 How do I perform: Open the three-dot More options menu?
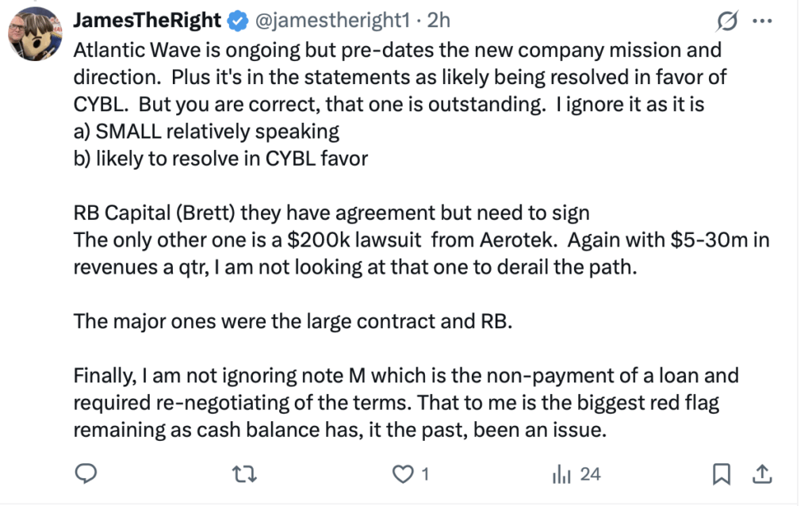click(762, 21)
